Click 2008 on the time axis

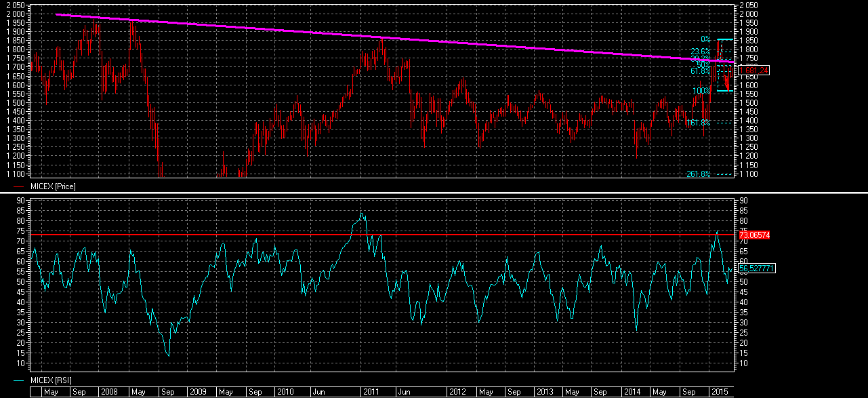[x=108, y=392]
